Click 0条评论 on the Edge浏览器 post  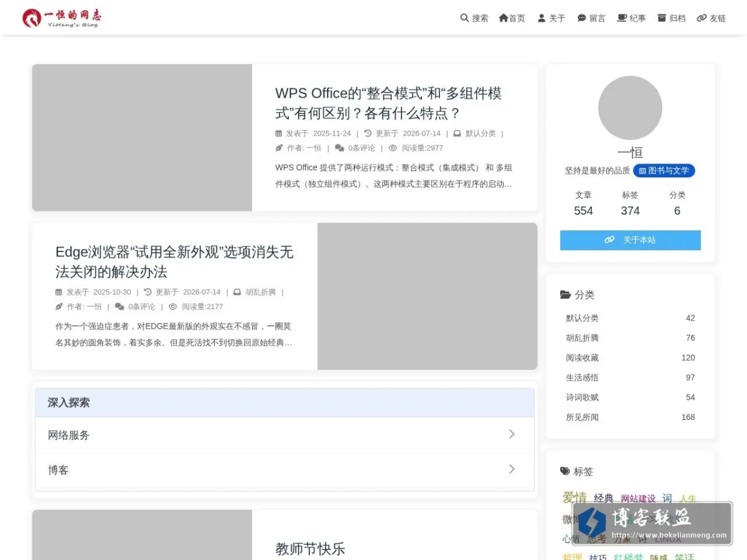142,307
